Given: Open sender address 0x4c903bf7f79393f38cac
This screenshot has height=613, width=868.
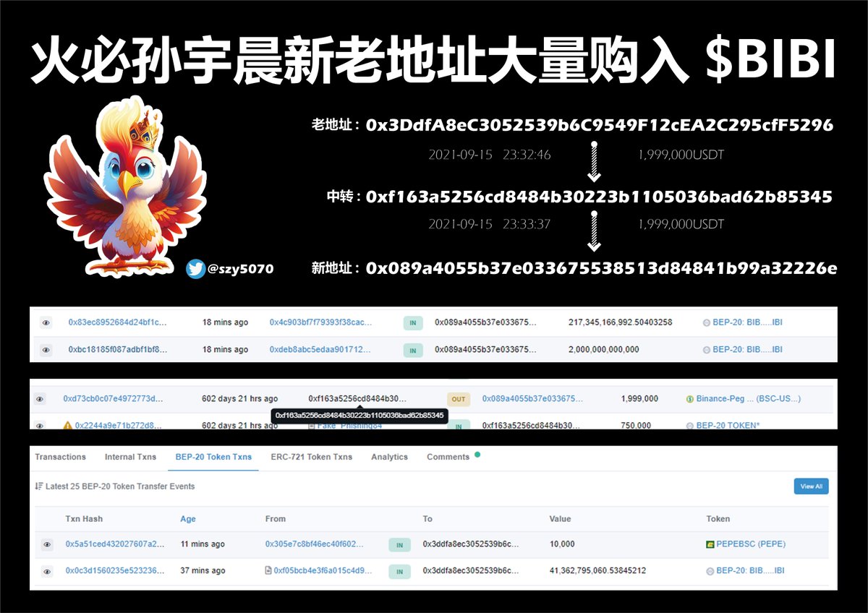Looking at the screenshot, I should coord(321,322).
